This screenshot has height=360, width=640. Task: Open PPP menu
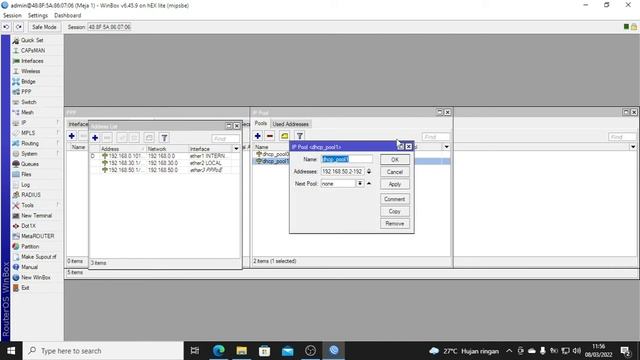coord(26,92)
